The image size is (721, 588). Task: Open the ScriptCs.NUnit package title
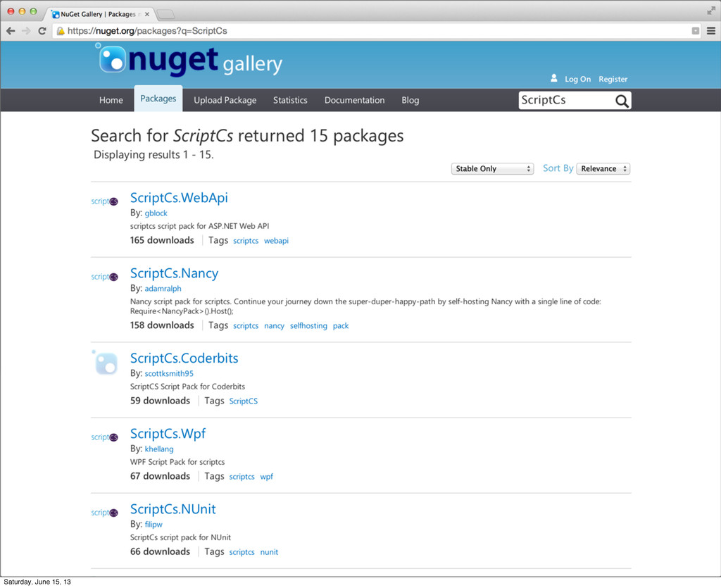[173, 509]
